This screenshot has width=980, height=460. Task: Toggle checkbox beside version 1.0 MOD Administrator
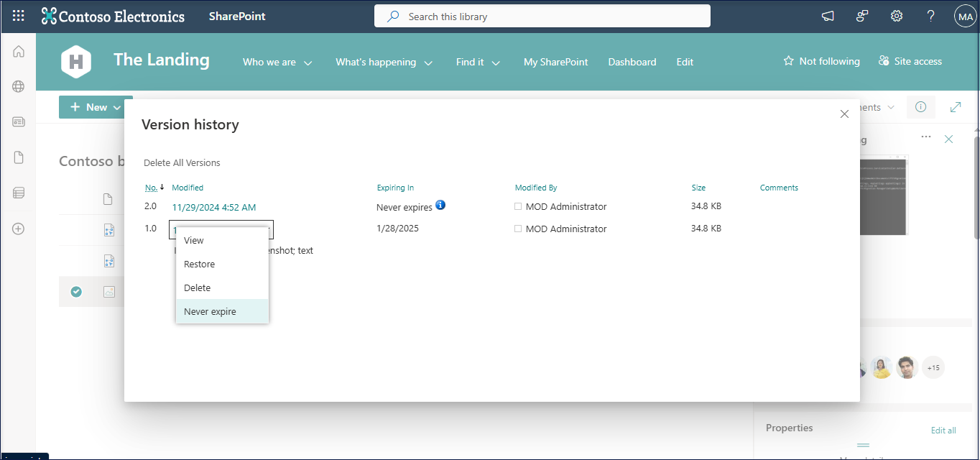tap(517, 229)
